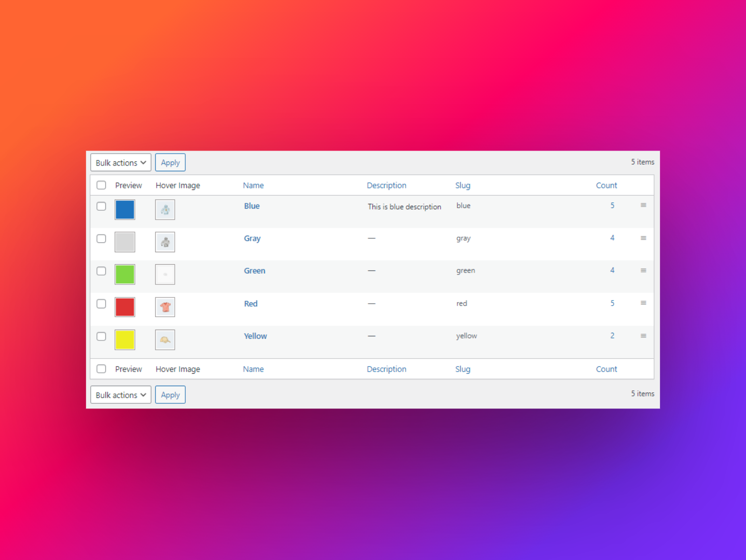The image size is (746, 560).
Task: Sort by the Slug column header
Action: point(463,185)
